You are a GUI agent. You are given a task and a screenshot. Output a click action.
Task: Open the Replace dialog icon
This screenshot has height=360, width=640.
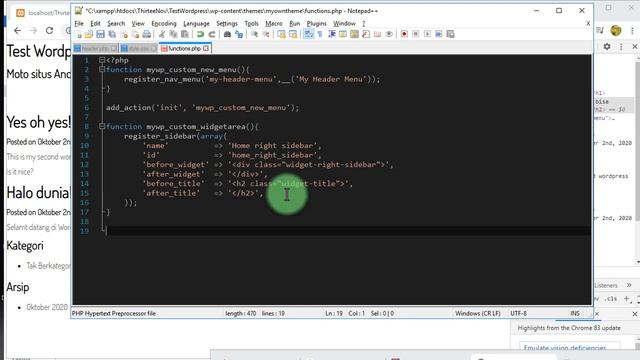tap(239, 34)
